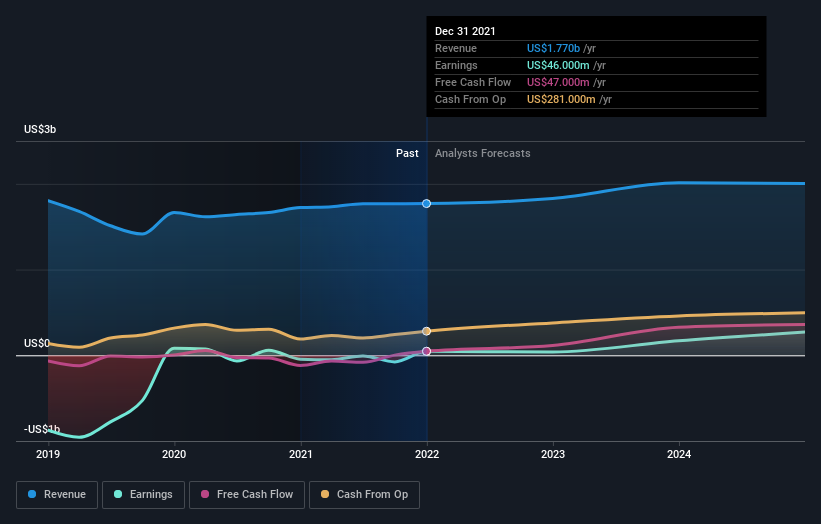Toggle the Free Cash Flow legend button
821x524 pixels.
pos(247,495)
